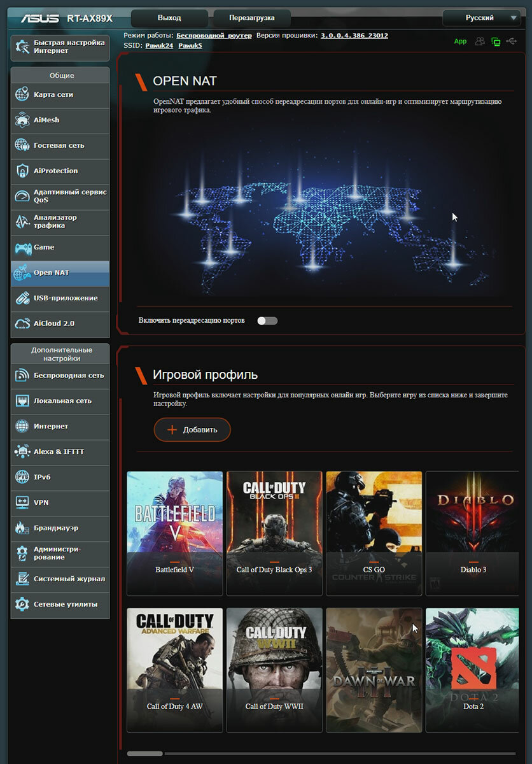This screenshot has height=764, width=532.
Task: Open the Беспроводная сеть settings menu item
Action: [x=60, y=376]
